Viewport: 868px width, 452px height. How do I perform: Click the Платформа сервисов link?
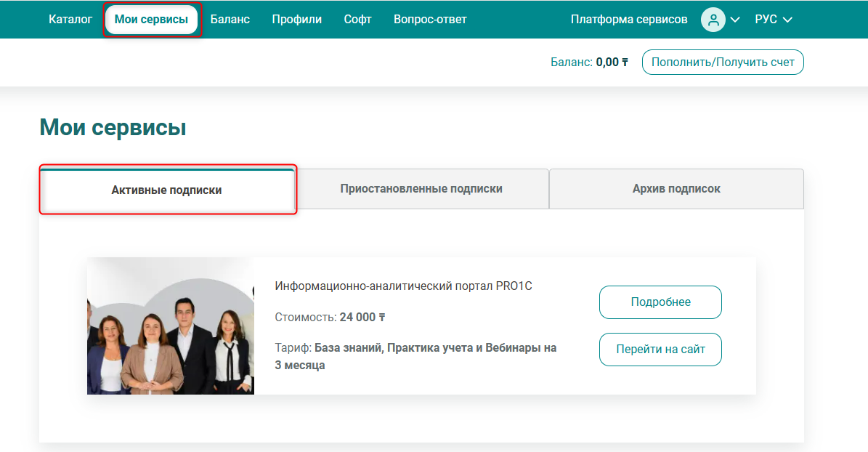(629, 20)
